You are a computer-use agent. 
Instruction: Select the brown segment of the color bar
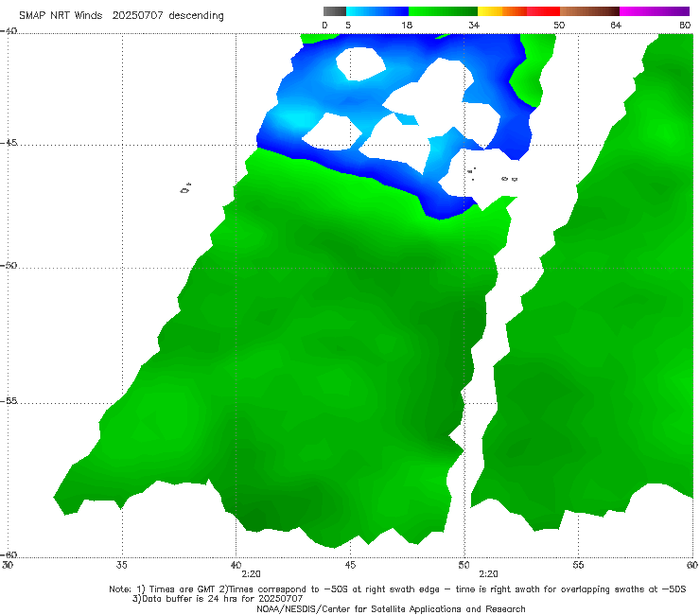pyautogui.click(x=589, y=11)
